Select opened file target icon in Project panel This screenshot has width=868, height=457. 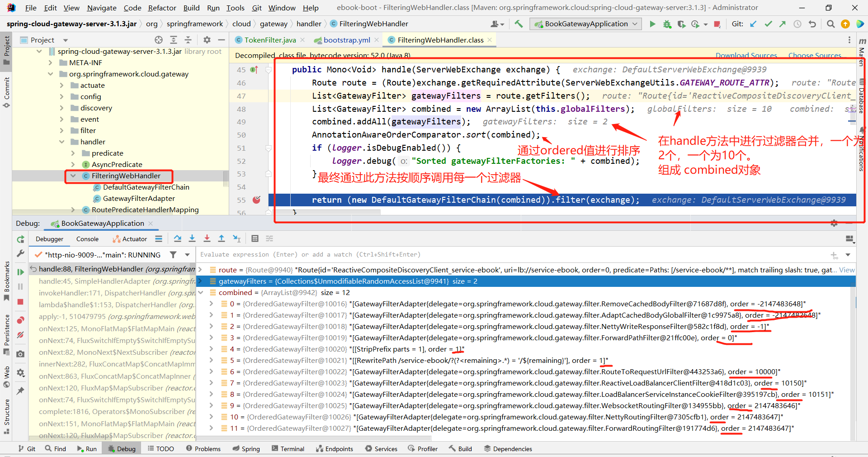click(x=158, y=40)
